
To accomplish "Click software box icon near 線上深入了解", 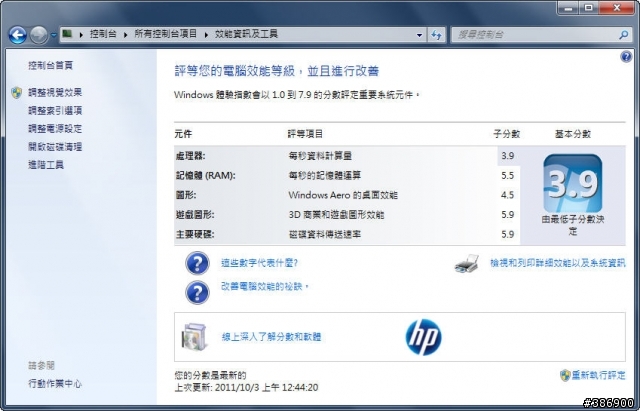I will point(194,337).
